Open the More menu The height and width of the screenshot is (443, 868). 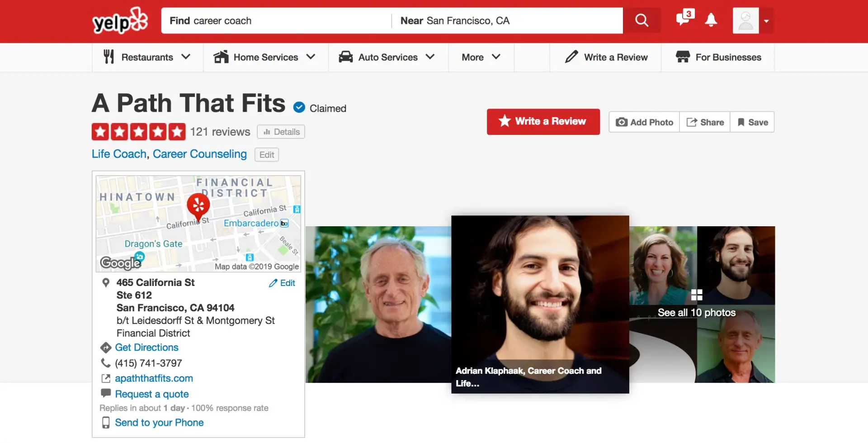(481, 57)
